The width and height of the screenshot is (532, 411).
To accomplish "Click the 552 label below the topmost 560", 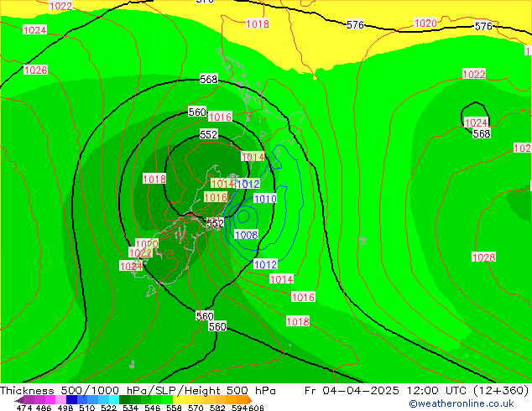I will (x=209, y=134).
